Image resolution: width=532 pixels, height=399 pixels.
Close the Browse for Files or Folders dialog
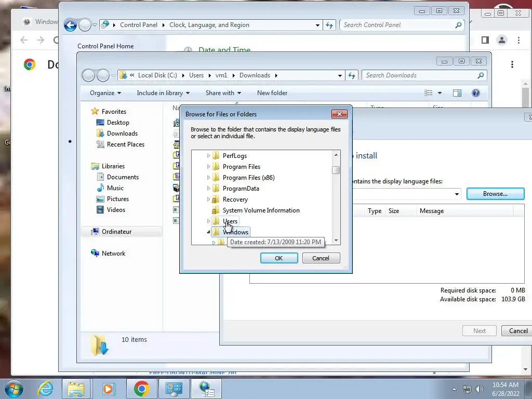tap(339, 114)
